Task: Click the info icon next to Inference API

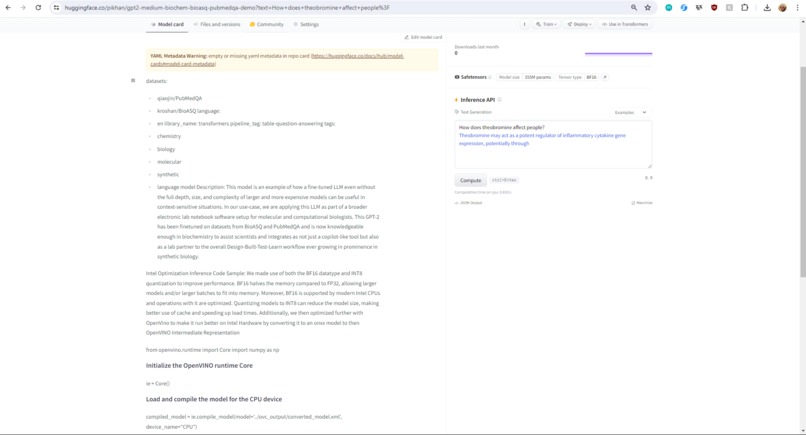Action: pos(500,100)
